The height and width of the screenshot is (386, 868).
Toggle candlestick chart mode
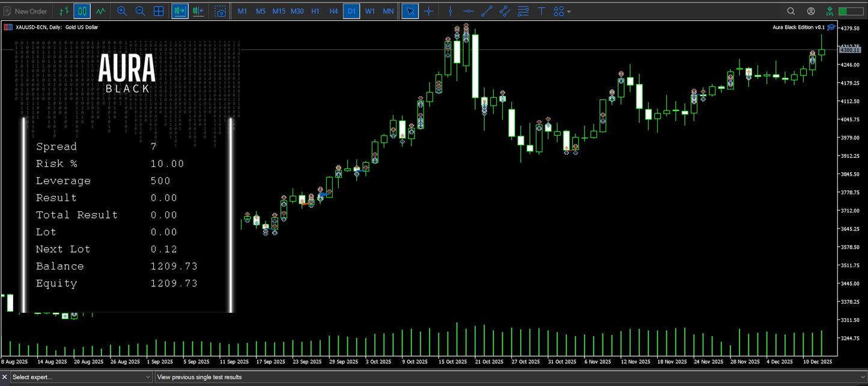[x=82, y=11]
